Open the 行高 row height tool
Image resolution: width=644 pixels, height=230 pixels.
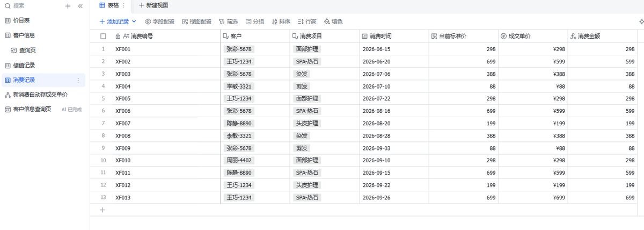[x=307, y=21]
